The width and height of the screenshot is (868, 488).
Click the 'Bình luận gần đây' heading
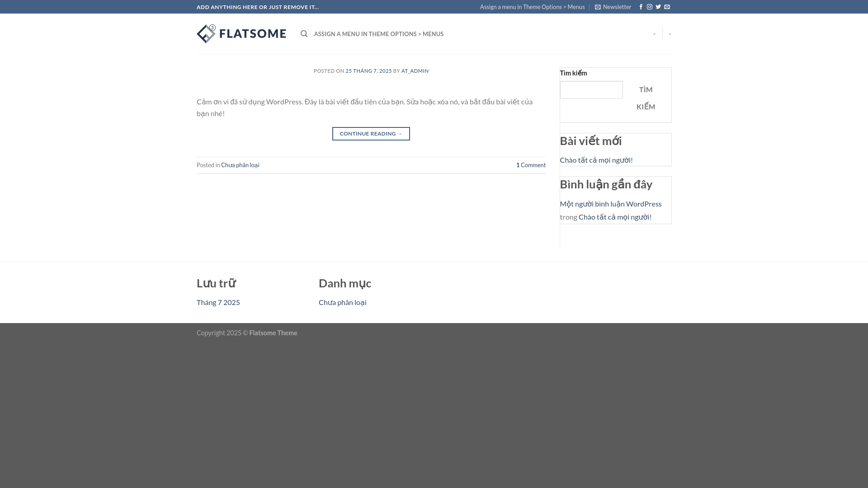point(606,184)
